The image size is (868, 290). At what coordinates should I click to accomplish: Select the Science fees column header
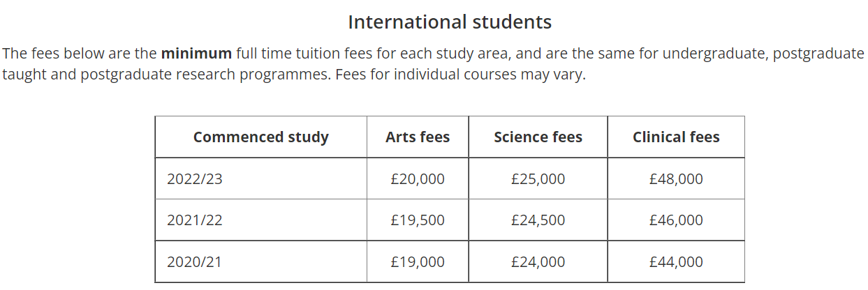[538, 137]
